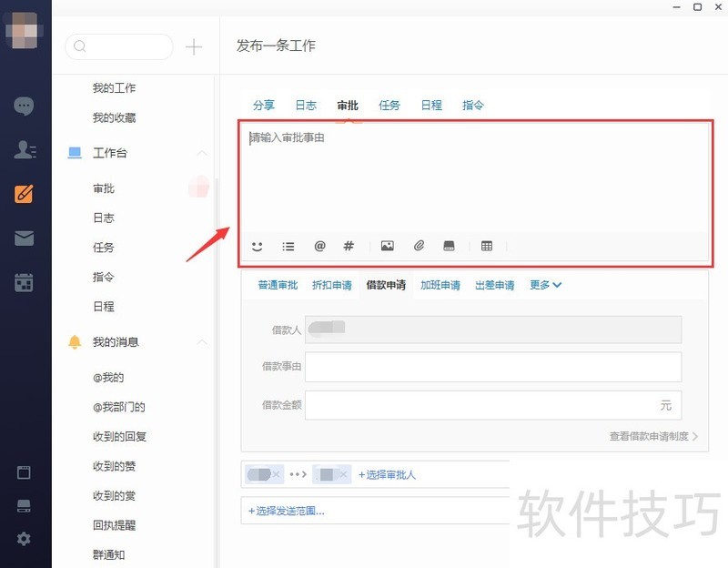728x568 pixels.
Task: Expand the 更多 approval types dropdown
Action: pos(545,285)
